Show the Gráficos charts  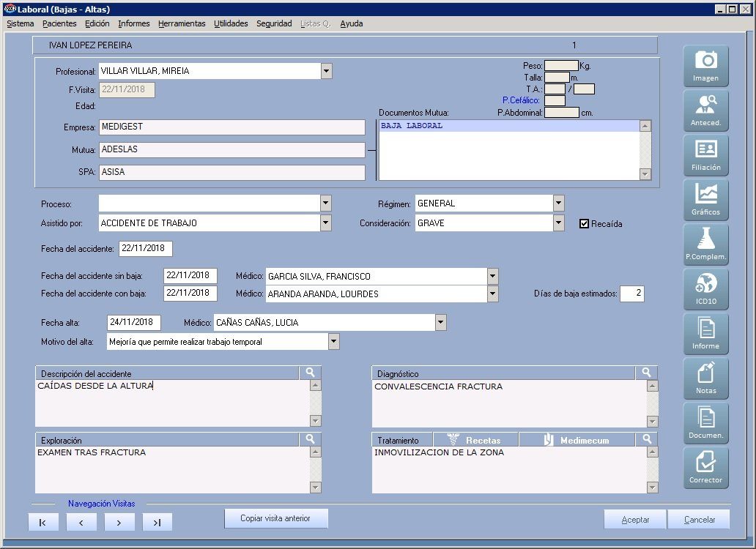pos(705,201)
